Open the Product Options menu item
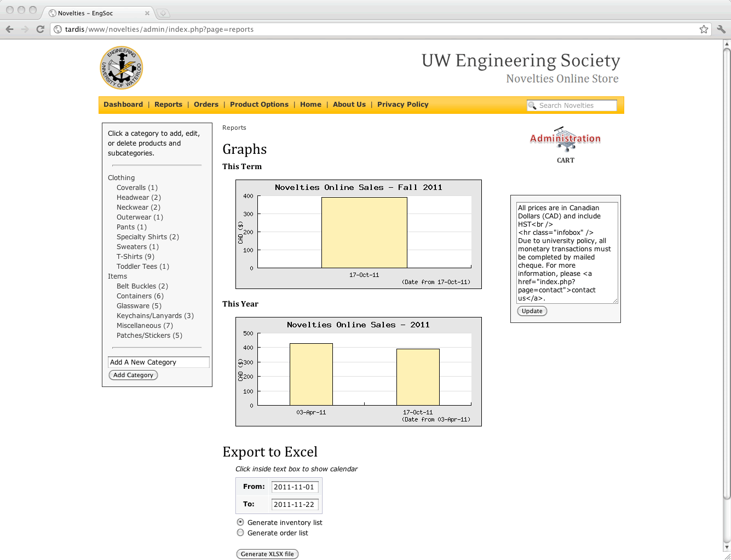 tap(259, 105)
